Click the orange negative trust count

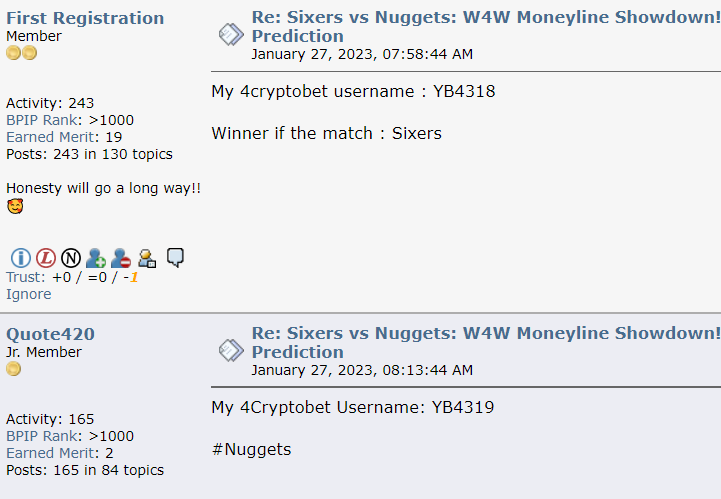133,277
